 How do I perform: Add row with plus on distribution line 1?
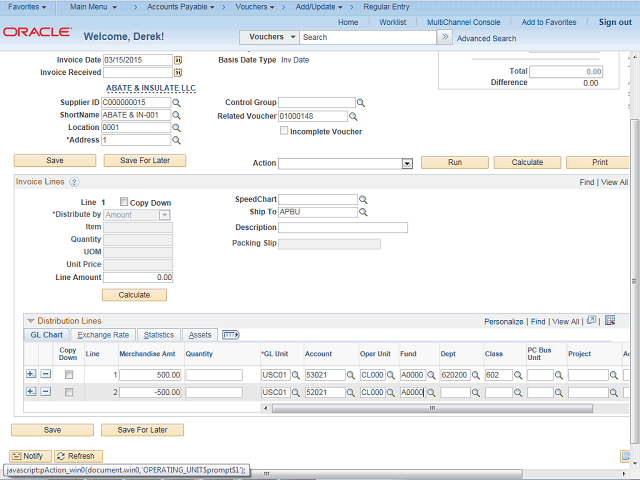pyautogui.click(x=30, y=375)
